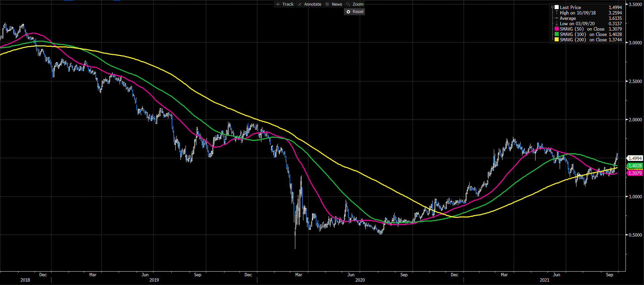Click the white 1.4994 last price axis tag

coord(635,158)
